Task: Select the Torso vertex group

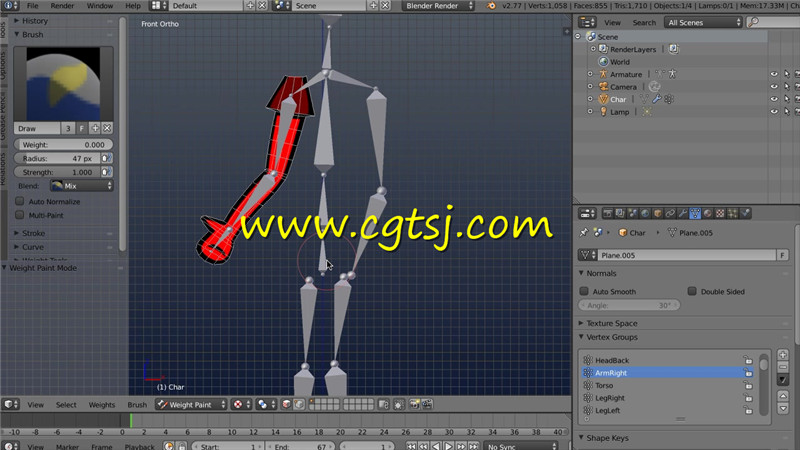Action: coord(668,385)
